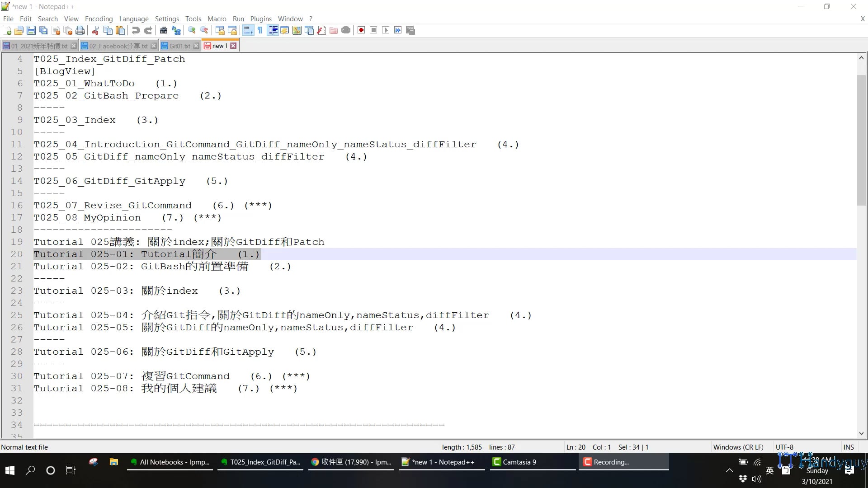Click the Save file toolbar icon

pos(31,30)
